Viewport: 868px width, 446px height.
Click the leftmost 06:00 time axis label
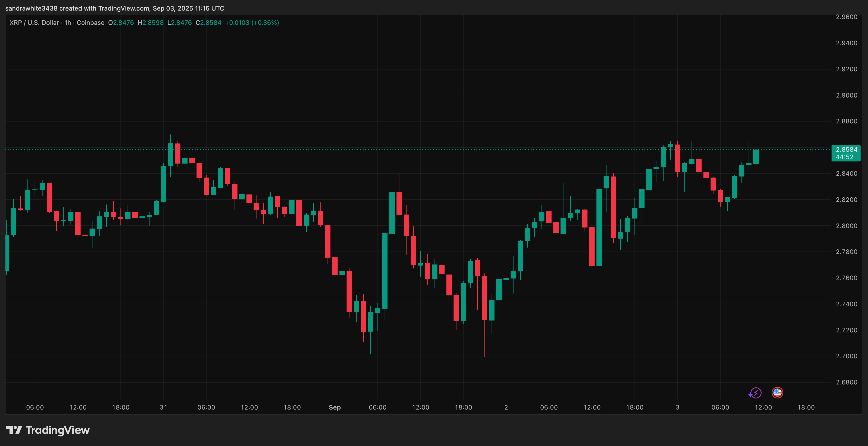pos(35,407)
